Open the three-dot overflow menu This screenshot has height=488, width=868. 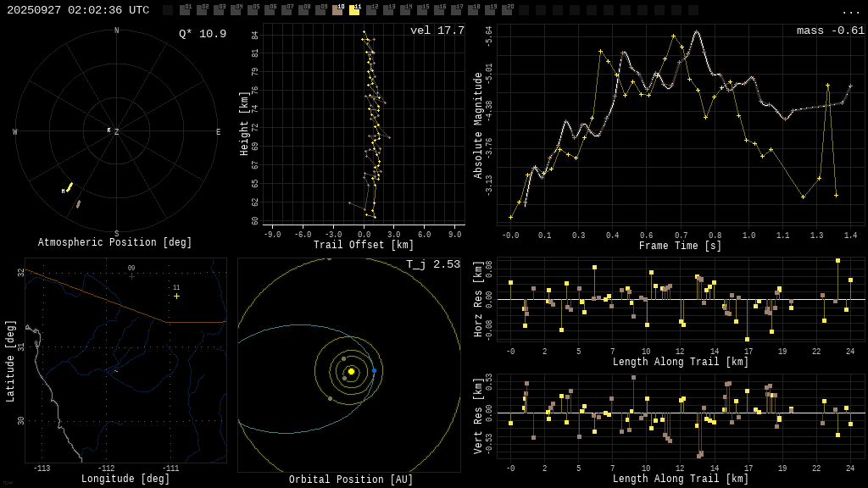(850, 11)
